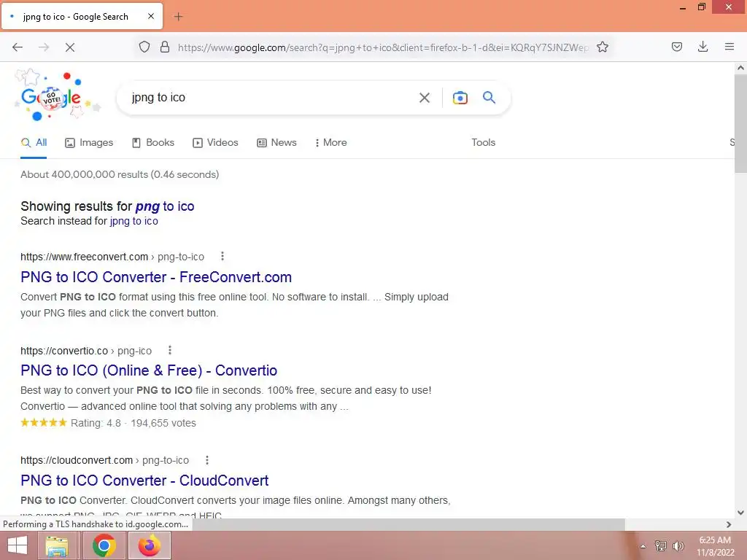
Task: Open options dots next to convertio.co result
Action: [169, 351]
